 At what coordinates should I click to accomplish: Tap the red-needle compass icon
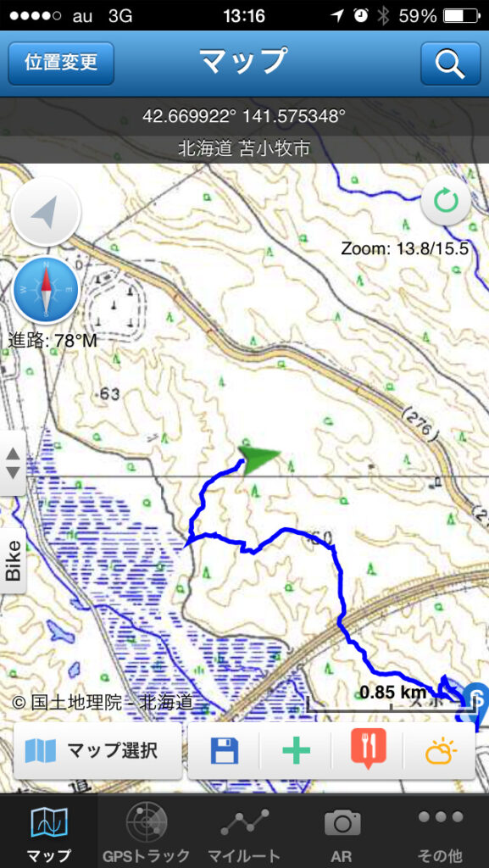(46, 290)
